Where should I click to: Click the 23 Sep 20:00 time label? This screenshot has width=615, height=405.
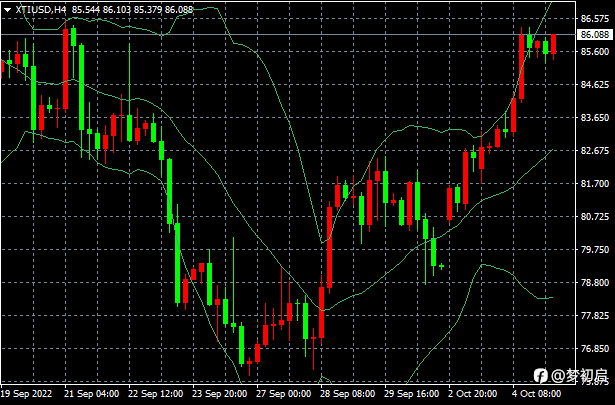click(x=220, y=393)
